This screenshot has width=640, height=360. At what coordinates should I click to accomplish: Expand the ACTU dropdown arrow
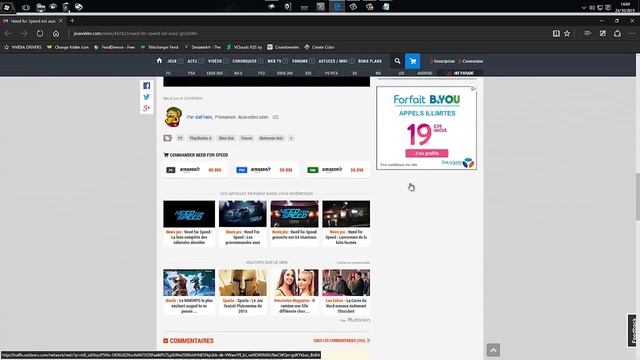(x=201, y=61)
